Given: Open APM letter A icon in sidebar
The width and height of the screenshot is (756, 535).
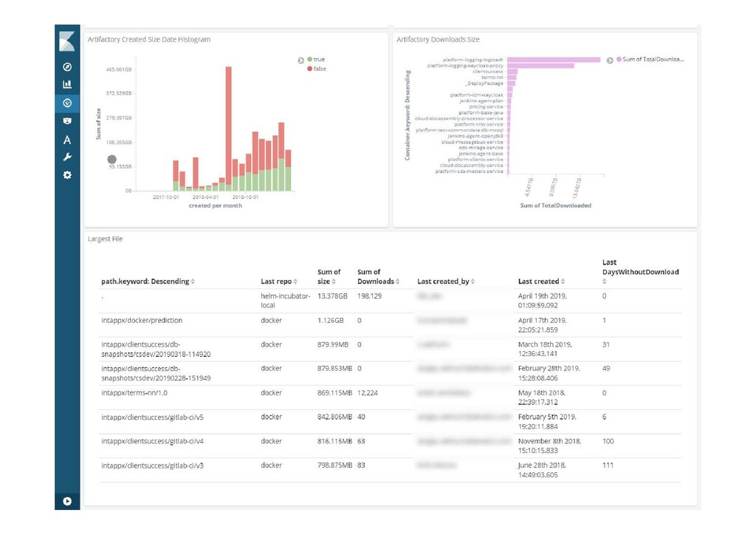Looking at the screenshot, I should pyautogui.click(x=67, y=140).
